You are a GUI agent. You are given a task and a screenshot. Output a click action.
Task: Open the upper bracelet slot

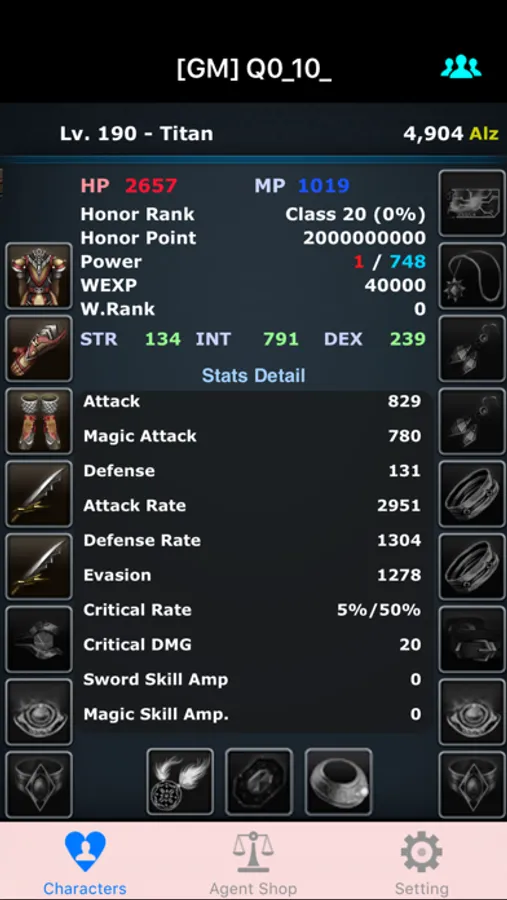[472, 494]
